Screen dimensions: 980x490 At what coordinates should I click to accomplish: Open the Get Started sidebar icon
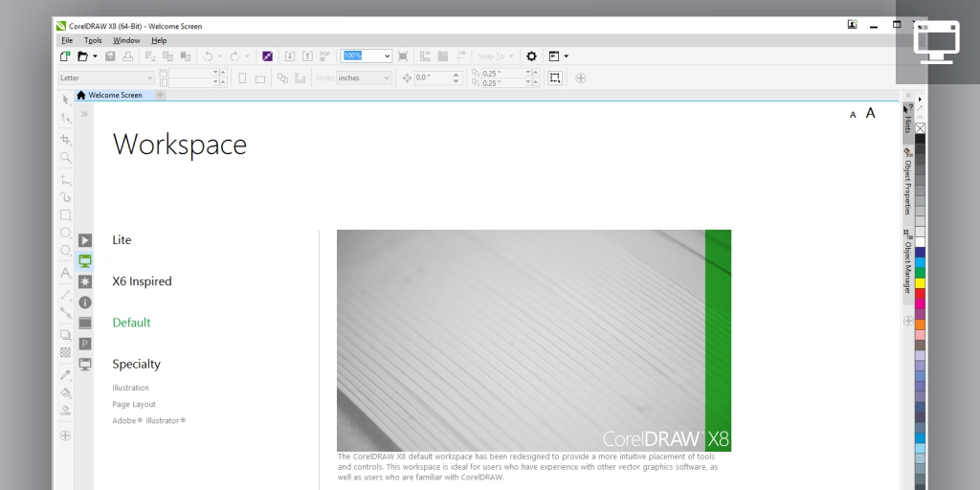point(85,240)
